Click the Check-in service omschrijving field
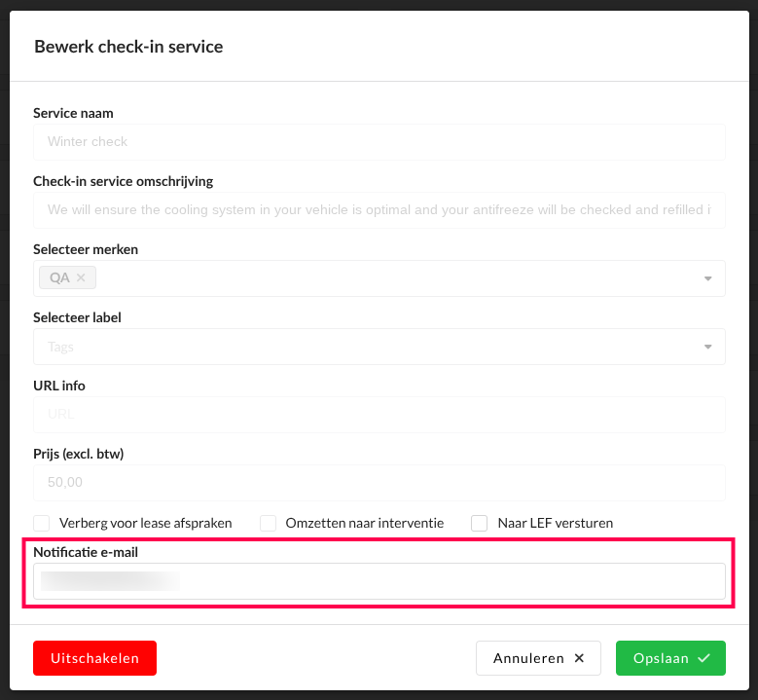Image resolution: width=758 pixels, height=700 pixels. pyautogui.click(x=379, y=210)
